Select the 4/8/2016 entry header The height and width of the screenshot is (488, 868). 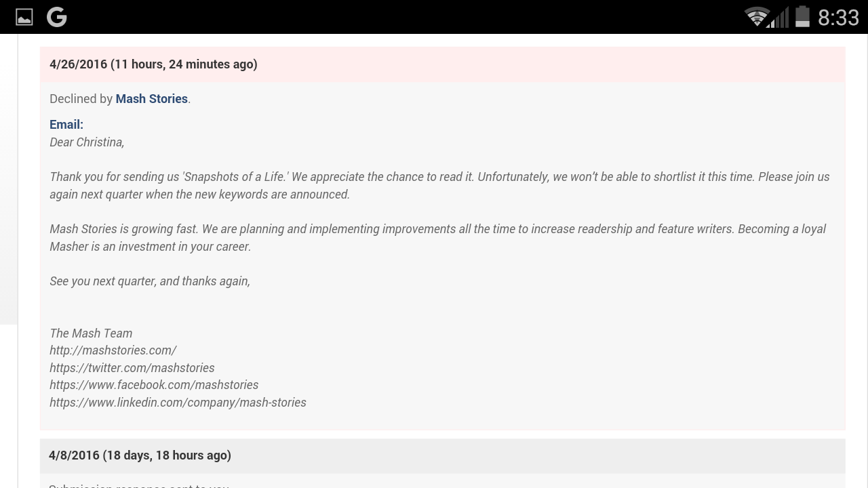tap(140, 455)
